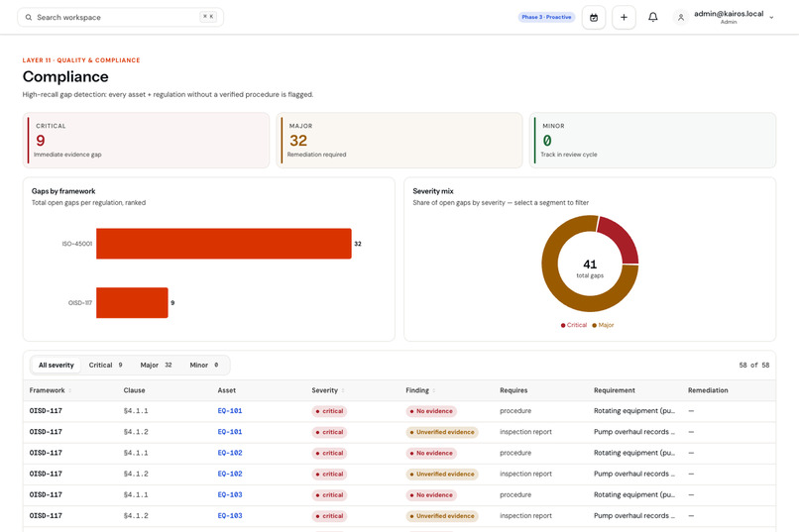Viewport: 799px width, 532px height.
Task: Open EQ-102 link in §4.1.2 row
Action: [x=230, y=474]
